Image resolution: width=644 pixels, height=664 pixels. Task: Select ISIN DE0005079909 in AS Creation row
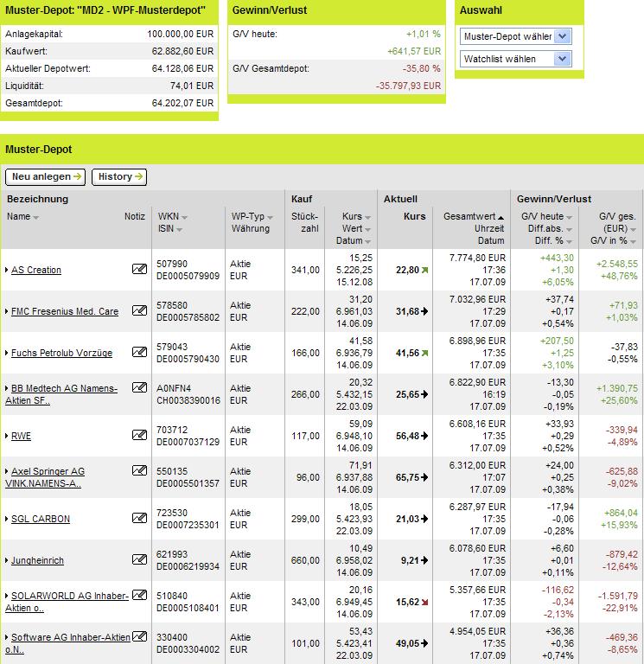(188, 276)
